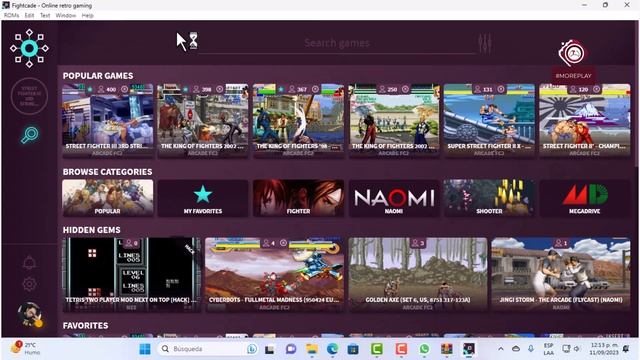
Task: Open Cyberbots Fullmetal Madness hidden gem
Action: pos(274,275)
